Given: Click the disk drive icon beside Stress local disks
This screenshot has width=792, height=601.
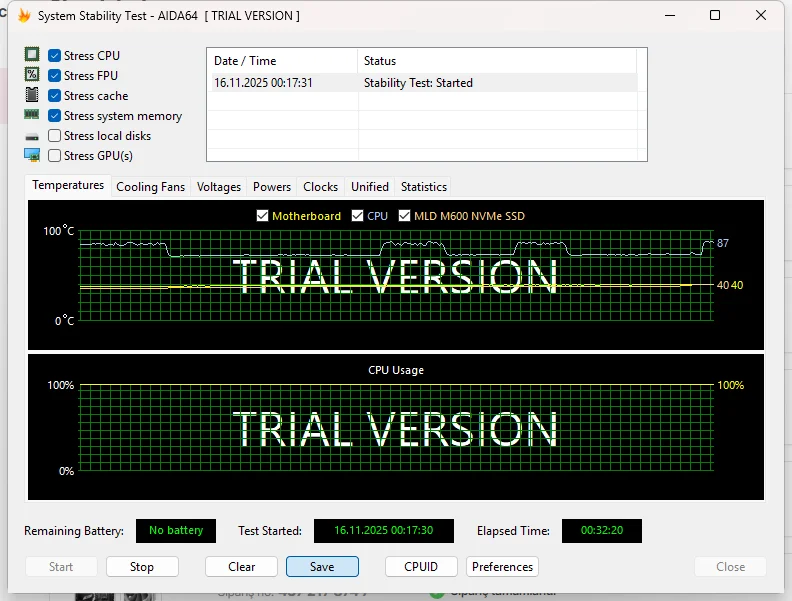Looking at the screenshot, I should (x=32, y=137).
